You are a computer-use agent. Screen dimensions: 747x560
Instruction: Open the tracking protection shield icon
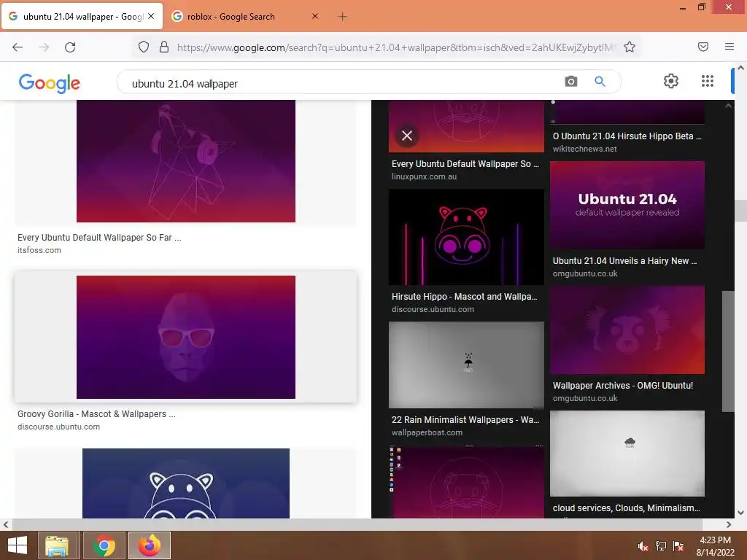click(x=144, y=47)
